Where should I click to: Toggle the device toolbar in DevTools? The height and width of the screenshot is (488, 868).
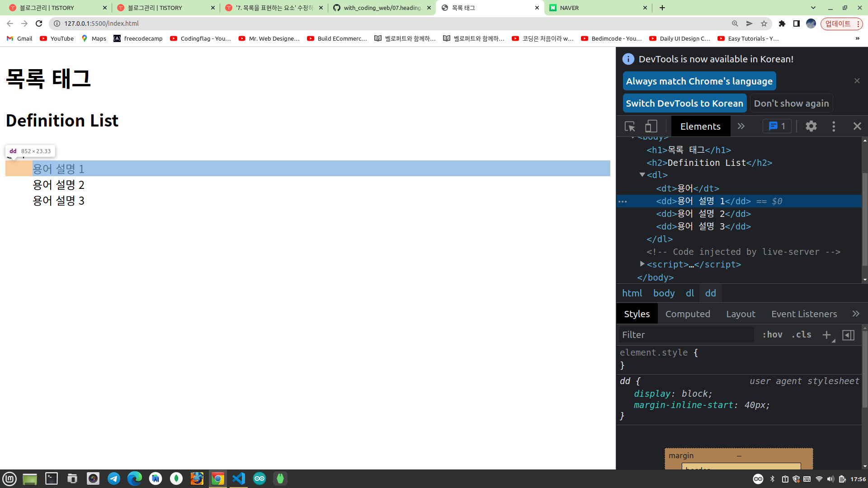pos(651,127)
